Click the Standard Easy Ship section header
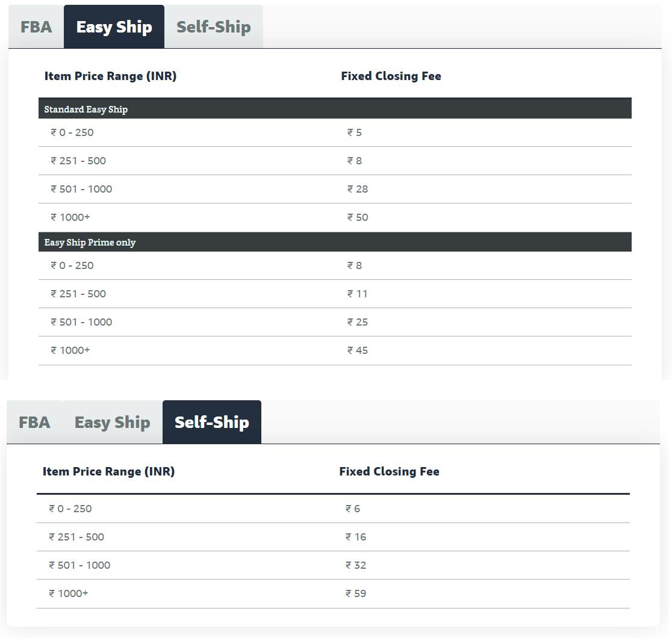The height and width of the screenshot is (638, 672). tap(335, 109)
